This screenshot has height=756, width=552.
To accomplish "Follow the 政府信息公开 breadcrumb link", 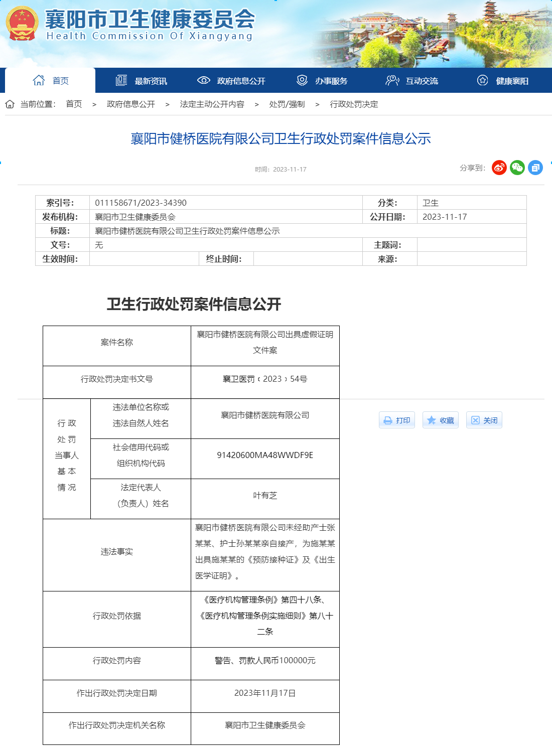I will pos(131,104).
